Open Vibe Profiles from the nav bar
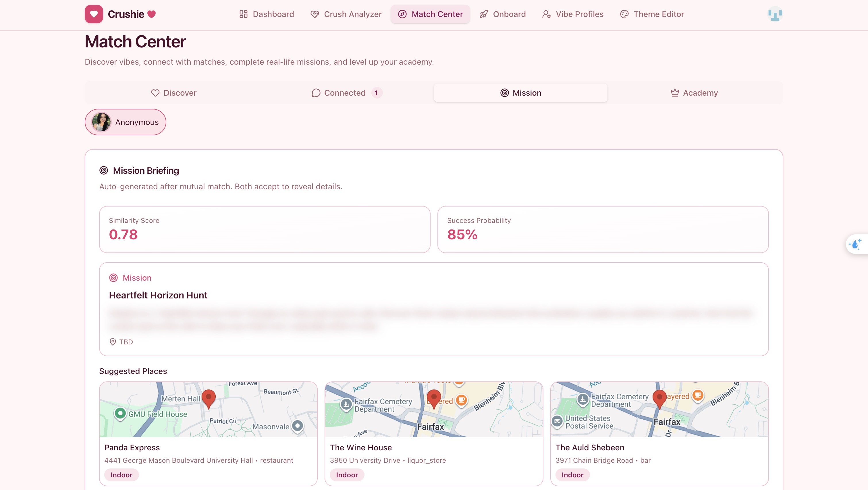This screenshot has width=868, height=490. pos(572,14)
